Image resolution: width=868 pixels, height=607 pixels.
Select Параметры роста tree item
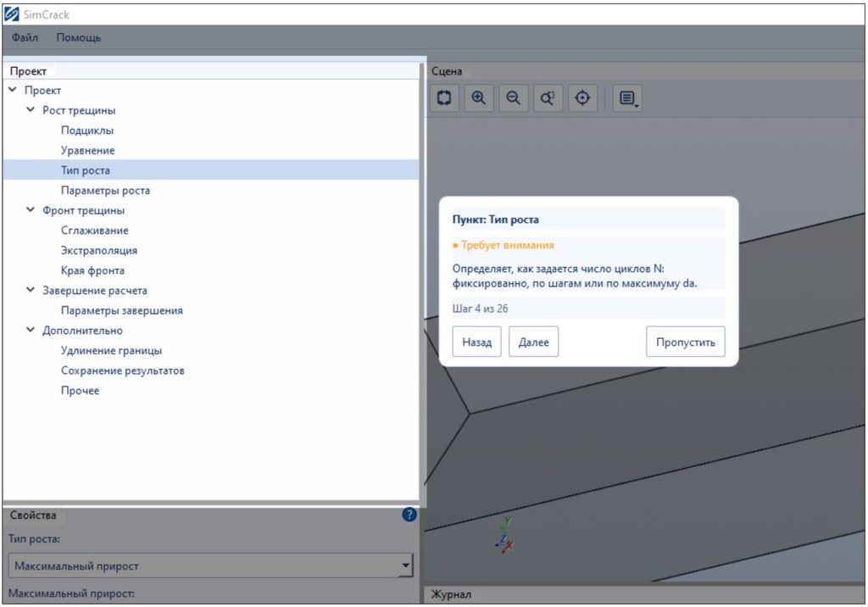pyautogui.click(x=105, y=190)
